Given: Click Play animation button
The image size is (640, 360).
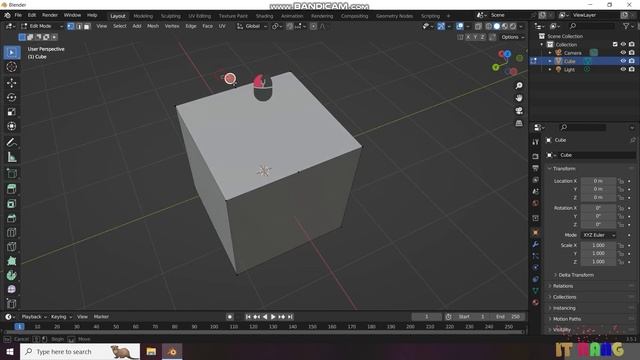Looking at the screenshot, I should coord(273,317).
